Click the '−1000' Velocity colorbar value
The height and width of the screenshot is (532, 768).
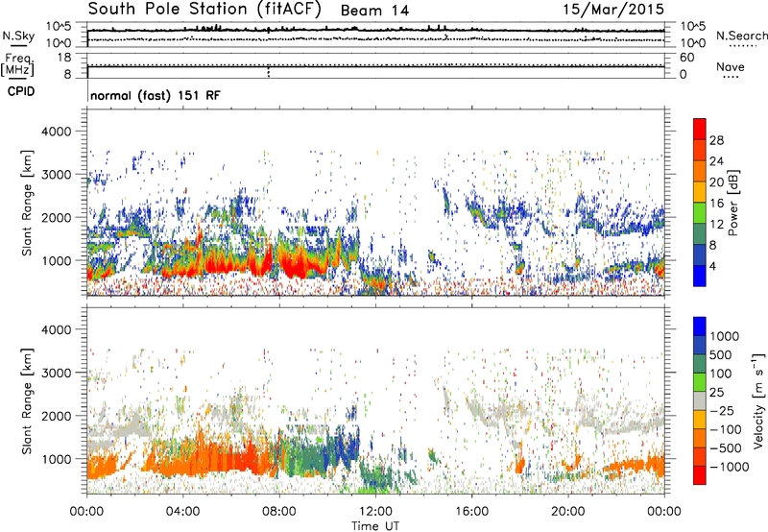pos(729,467)
